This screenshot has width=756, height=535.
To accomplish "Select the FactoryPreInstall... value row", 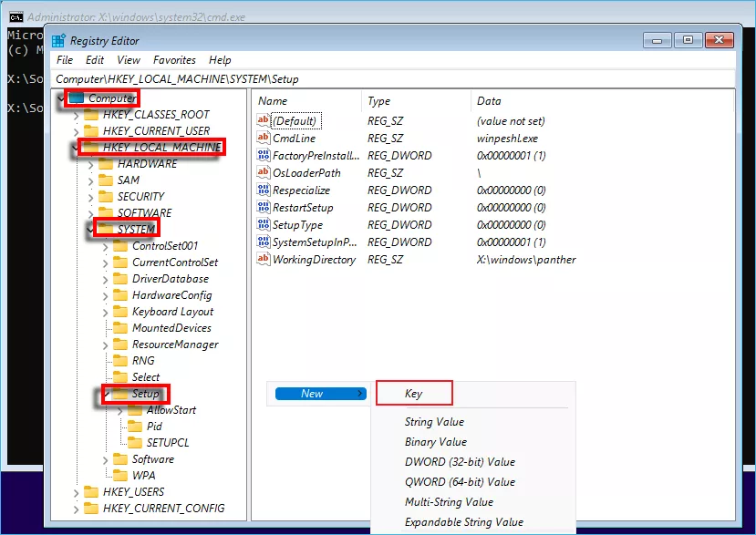I will [x=402, y=156].
